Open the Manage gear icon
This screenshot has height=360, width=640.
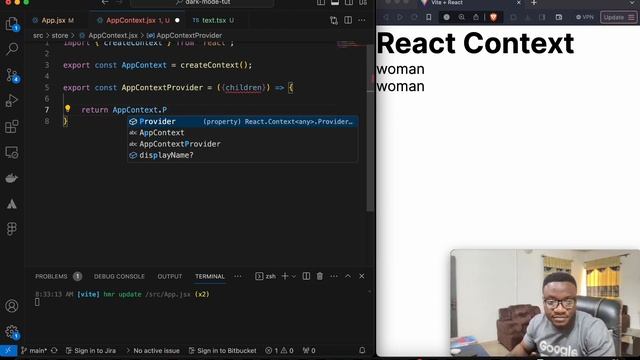[12, 331]
